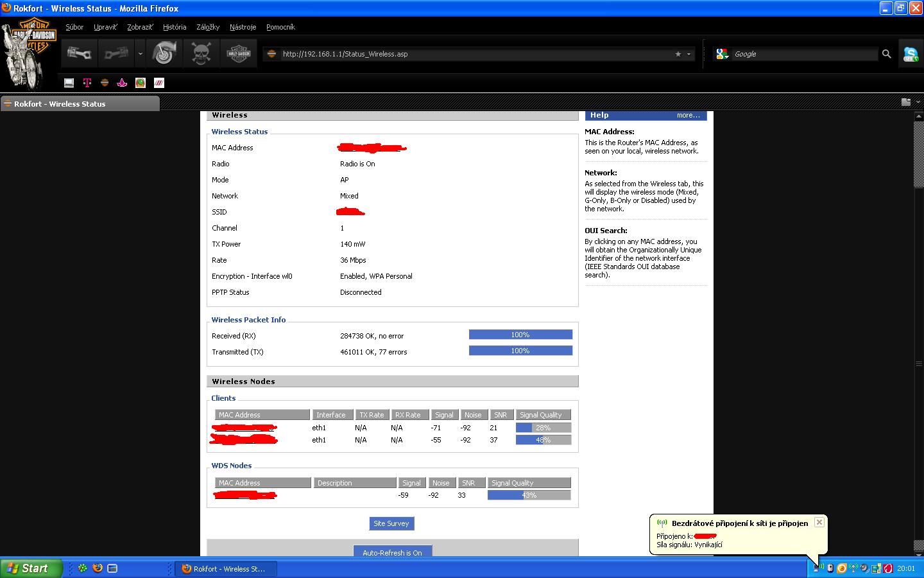This screenshot has width=924, height=578.
Task: Open the Zobraziť menu
Action: (x=140, y=27)
